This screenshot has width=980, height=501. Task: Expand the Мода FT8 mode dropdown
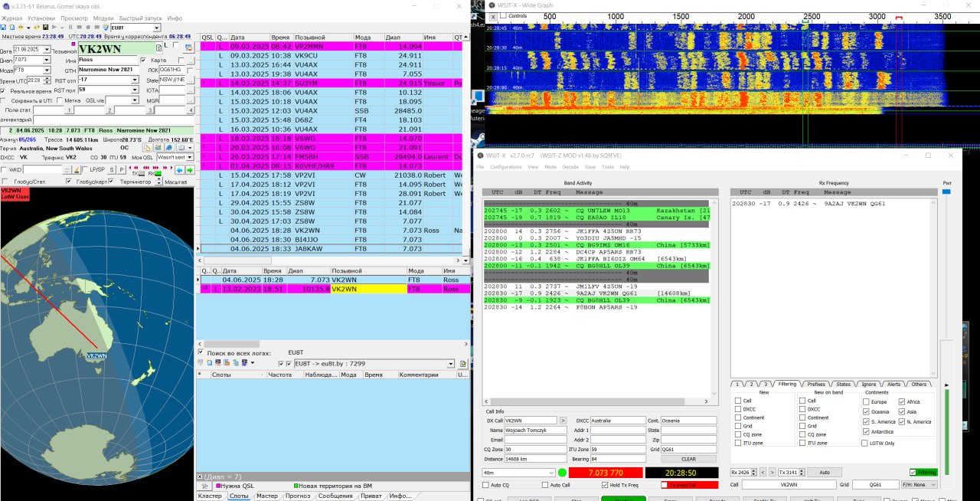47,70
